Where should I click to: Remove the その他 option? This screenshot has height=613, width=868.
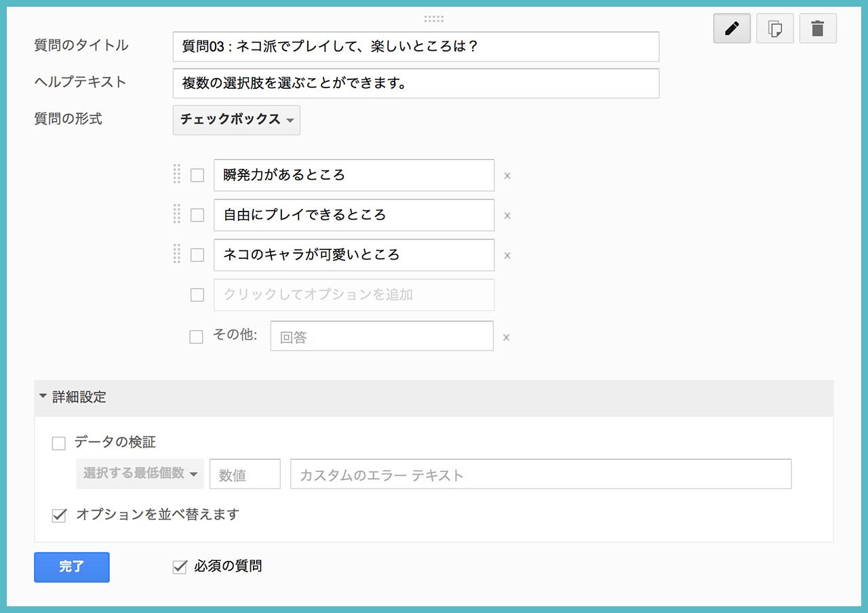coord(506,337)
